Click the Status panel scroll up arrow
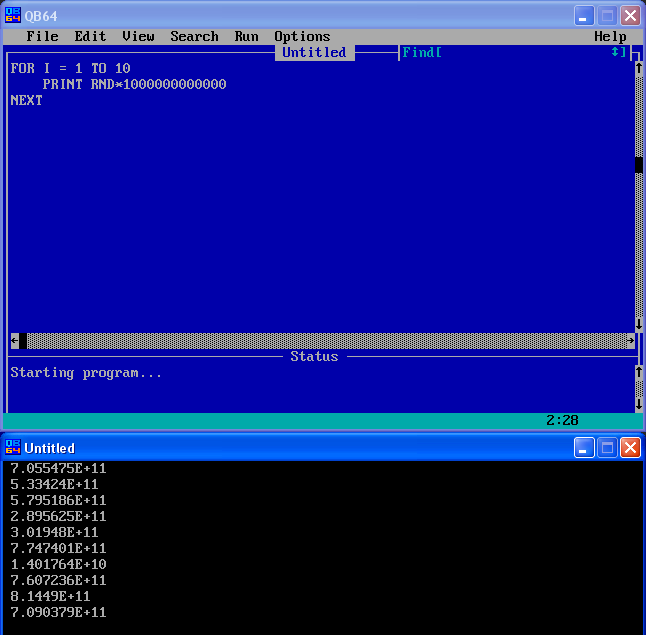This screenshot has width=646, height=635. coord(639,372)
